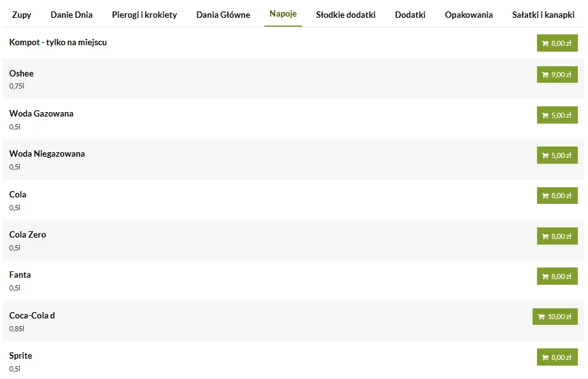Viewport: 588px width, 379px height.
Task: Click the Woda Niegazowana product title
Action: point(47,154)
